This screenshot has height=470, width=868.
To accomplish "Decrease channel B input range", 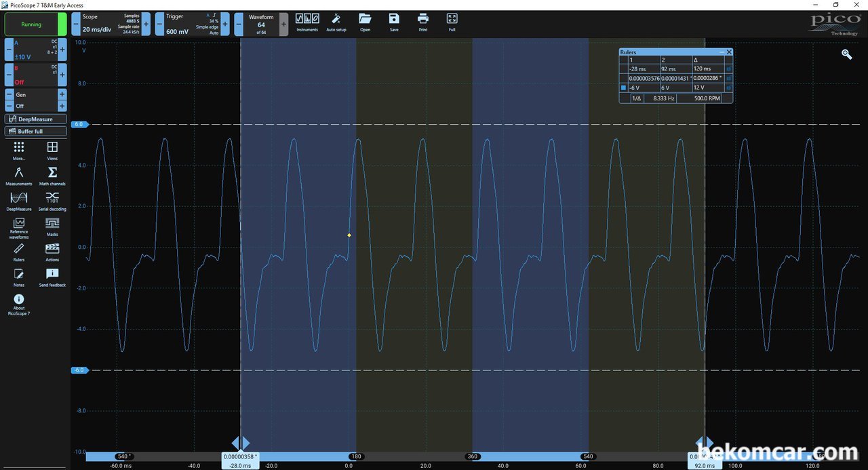I will click(9, 75).
